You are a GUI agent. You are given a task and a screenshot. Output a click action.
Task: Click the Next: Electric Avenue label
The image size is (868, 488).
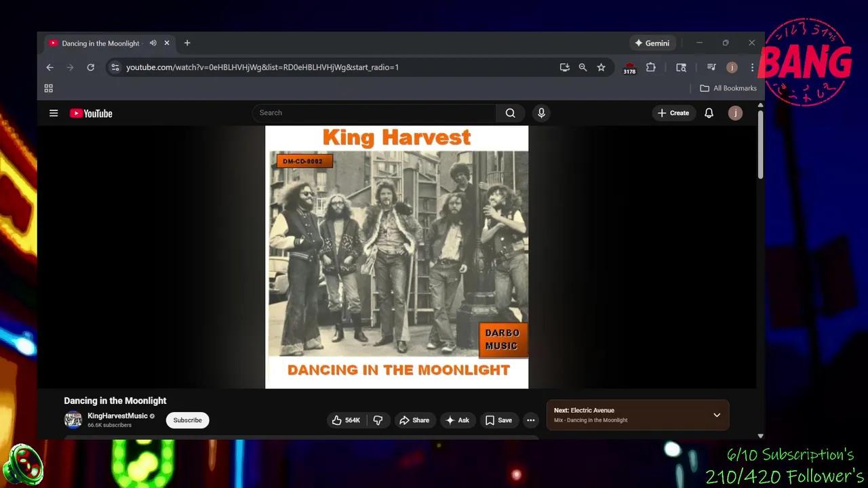pyautogui.click(x=584, y=410)
